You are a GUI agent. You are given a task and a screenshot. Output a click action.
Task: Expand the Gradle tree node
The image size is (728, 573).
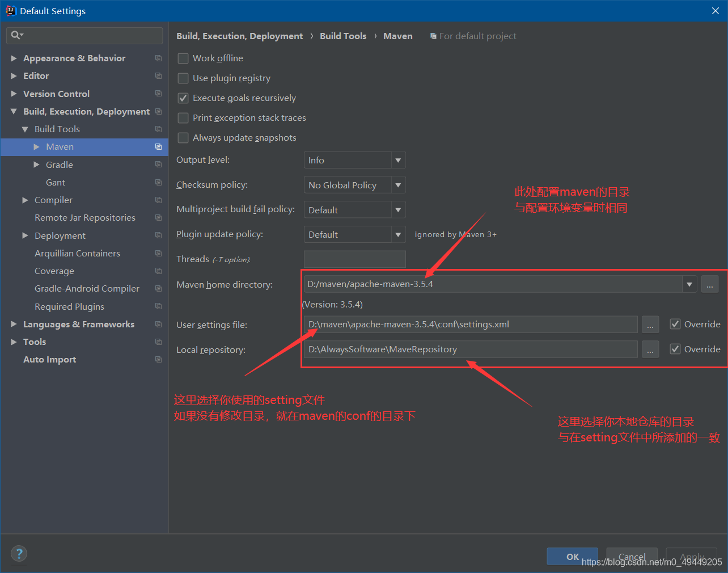tap(36, 165)
